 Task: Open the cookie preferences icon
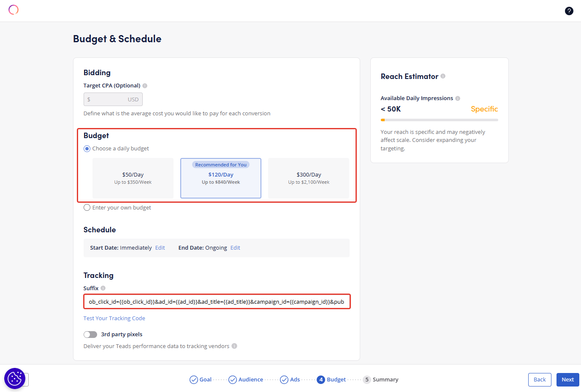tap(15, 378)
